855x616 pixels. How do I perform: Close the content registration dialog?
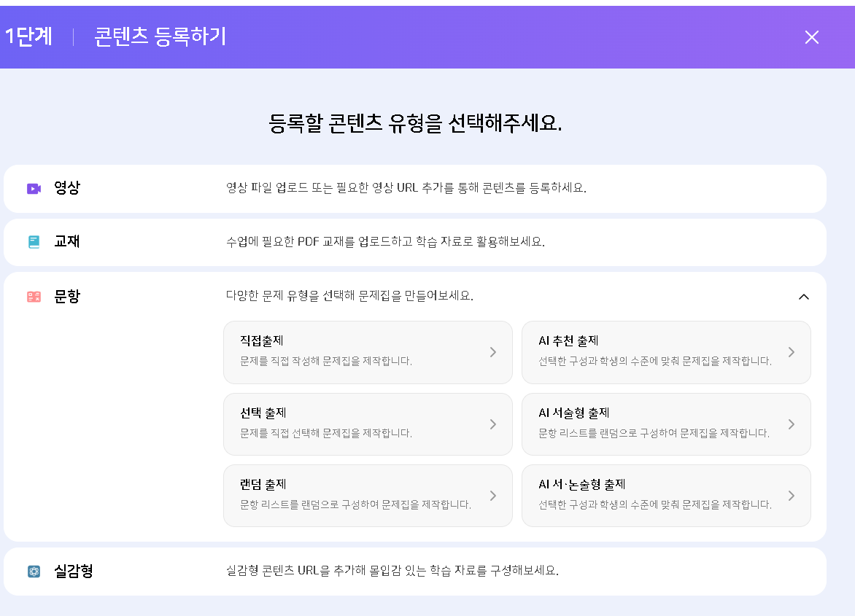coord(811,37)
